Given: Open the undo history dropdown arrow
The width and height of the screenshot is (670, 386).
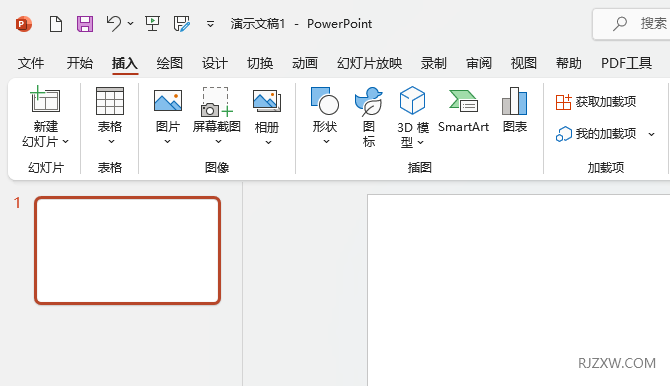Looking at the screenshot, I should [x=131, y=24].
